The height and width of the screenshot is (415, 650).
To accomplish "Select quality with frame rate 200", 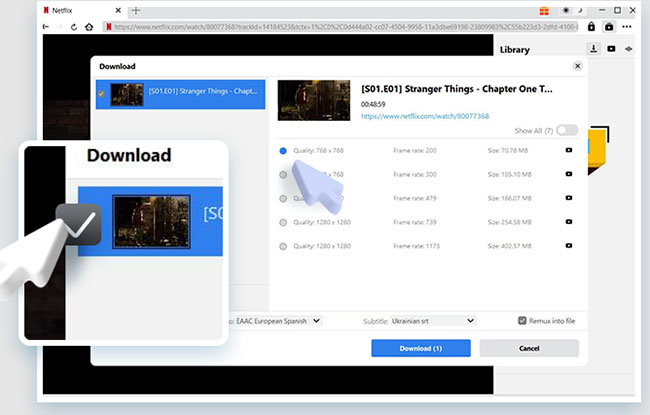I will [x=283, y=151].
